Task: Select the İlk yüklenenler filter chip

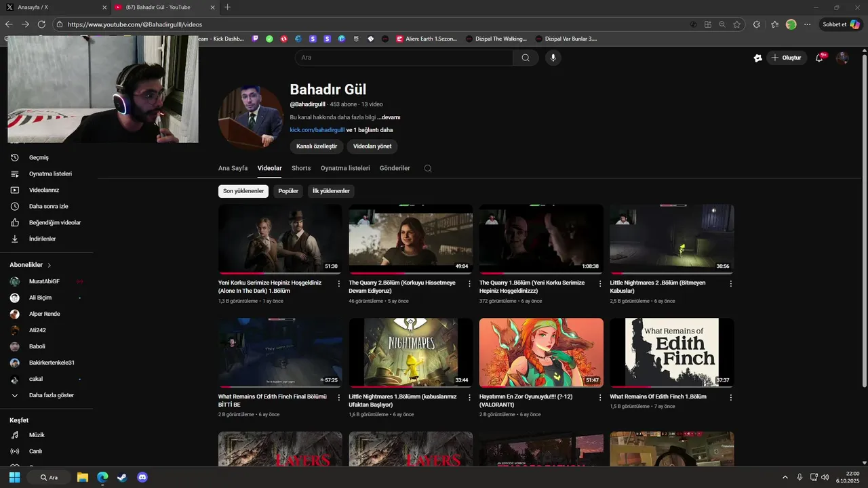Action: [x=331, y=191]
